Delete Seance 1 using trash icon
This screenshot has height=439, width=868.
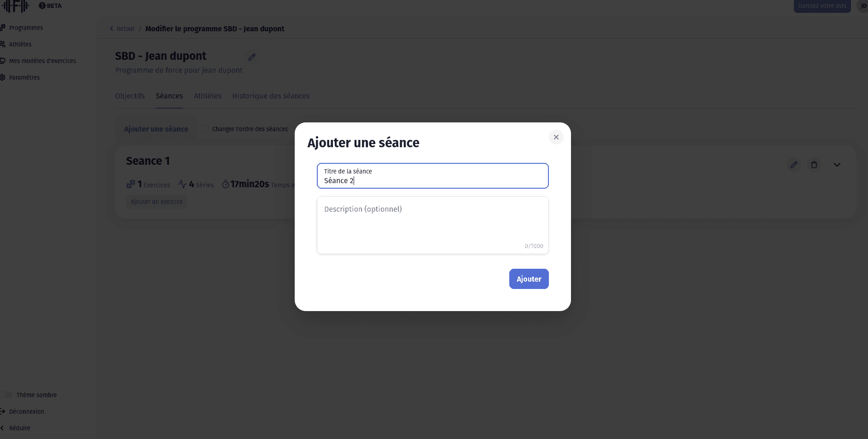pos(814,165)
